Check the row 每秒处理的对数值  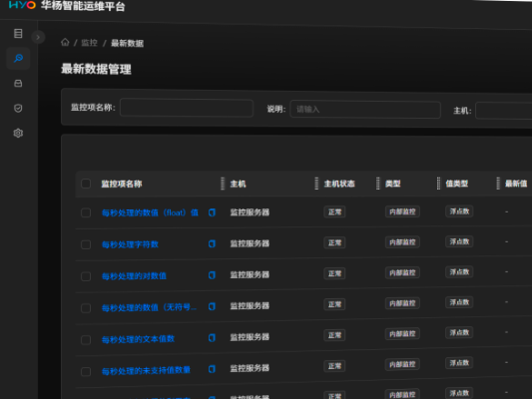point(86,276)
